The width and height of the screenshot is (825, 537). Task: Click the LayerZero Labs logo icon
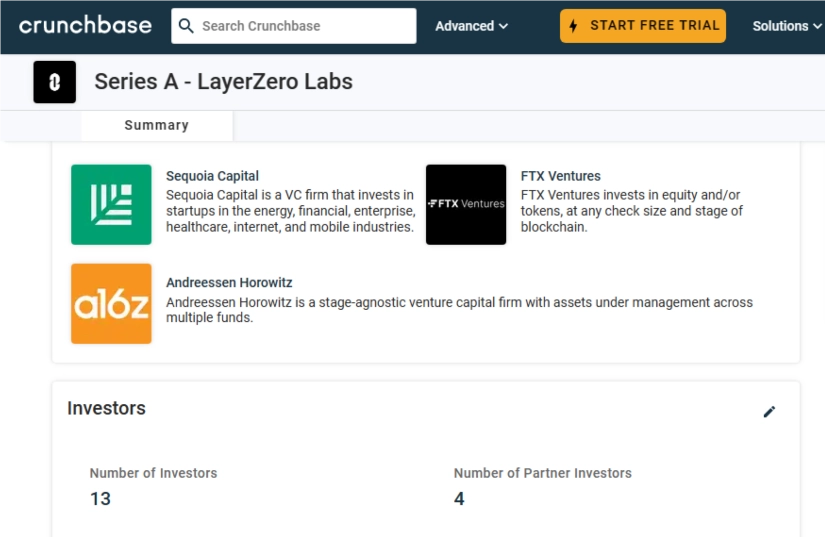(54, 82)
